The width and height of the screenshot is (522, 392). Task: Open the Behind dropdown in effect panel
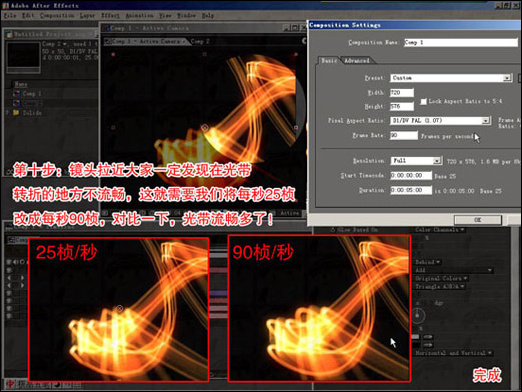click(x=427, y=262)
